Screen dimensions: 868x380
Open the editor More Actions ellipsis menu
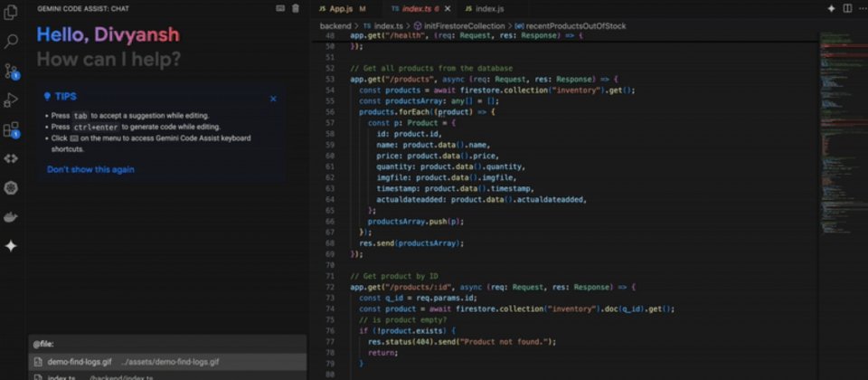(861, 8)
